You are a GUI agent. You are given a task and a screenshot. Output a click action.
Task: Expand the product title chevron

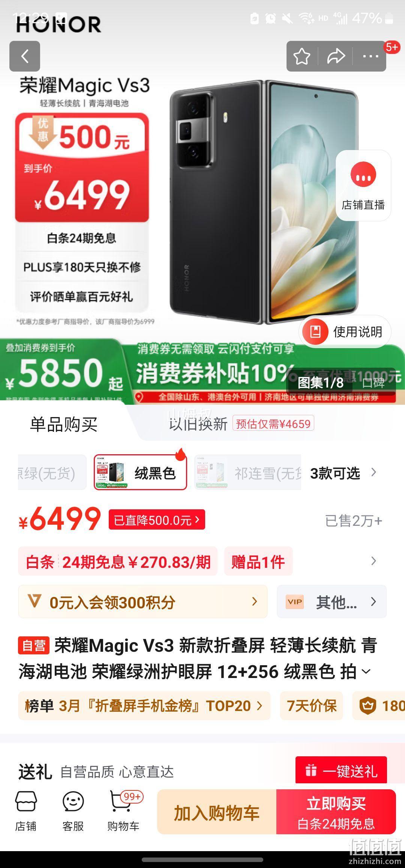[366, 671]
